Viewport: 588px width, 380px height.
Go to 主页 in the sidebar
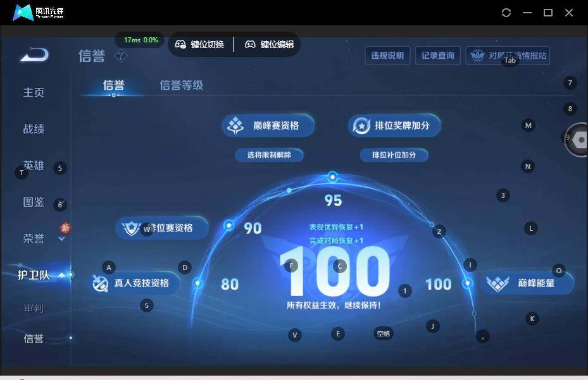[33, 92]
